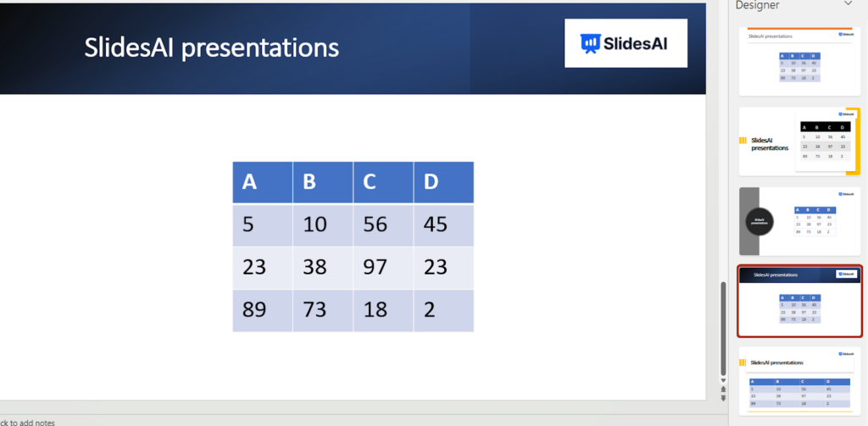
Task: Collapse the Designer pane chevron
Action: point(849,4)
